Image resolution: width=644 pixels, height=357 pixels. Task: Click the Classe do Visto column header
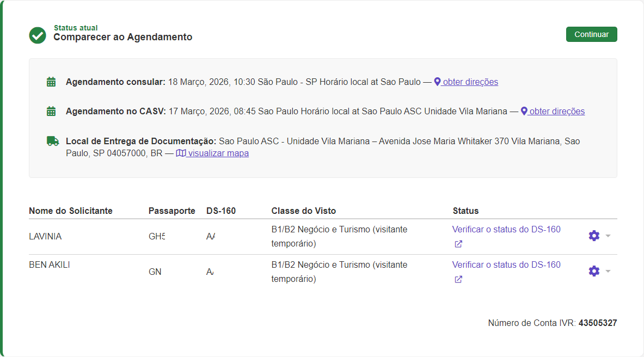[303, 211]
